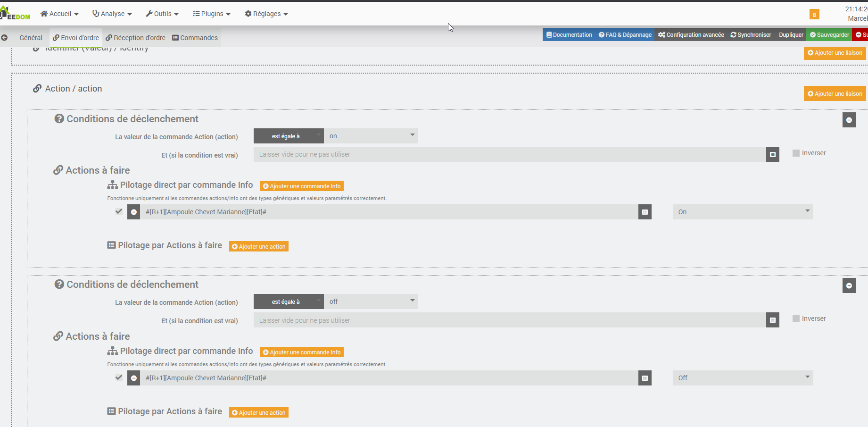
Task: Open the operator dropdown in the 'on' condition
Action: [x=289, y=136]
